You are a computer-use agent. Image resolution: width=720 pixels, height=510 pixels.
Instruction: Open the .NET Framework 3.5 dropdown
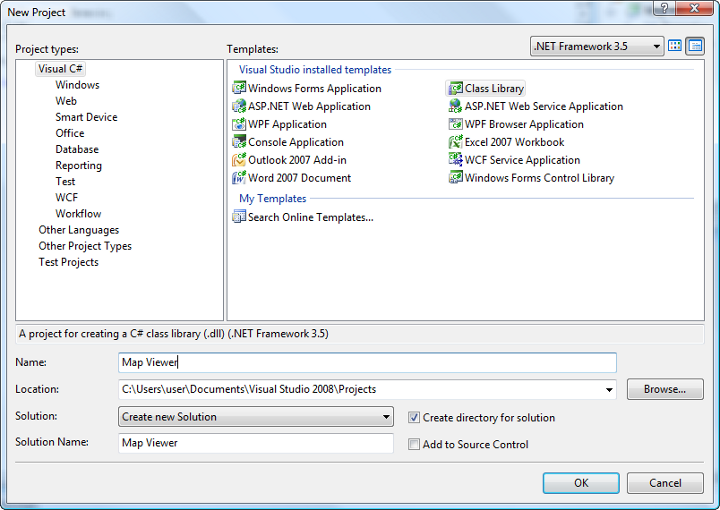[596, 46]
